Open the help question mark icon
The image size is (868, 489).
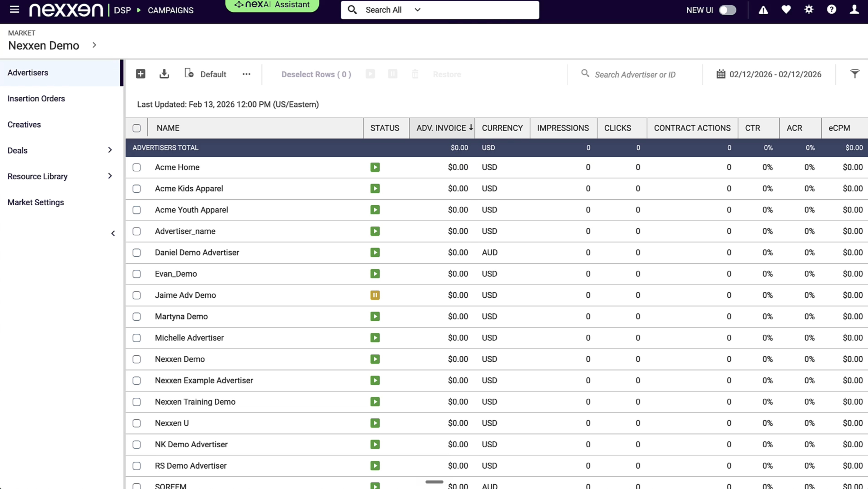point(831,9)
